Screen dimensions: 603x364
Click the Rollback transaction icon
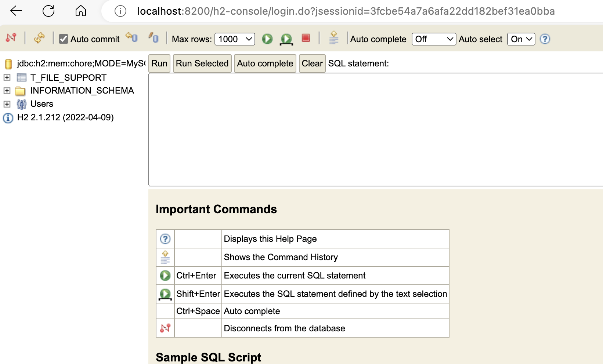pyautogui.click(x=131, y=37)
